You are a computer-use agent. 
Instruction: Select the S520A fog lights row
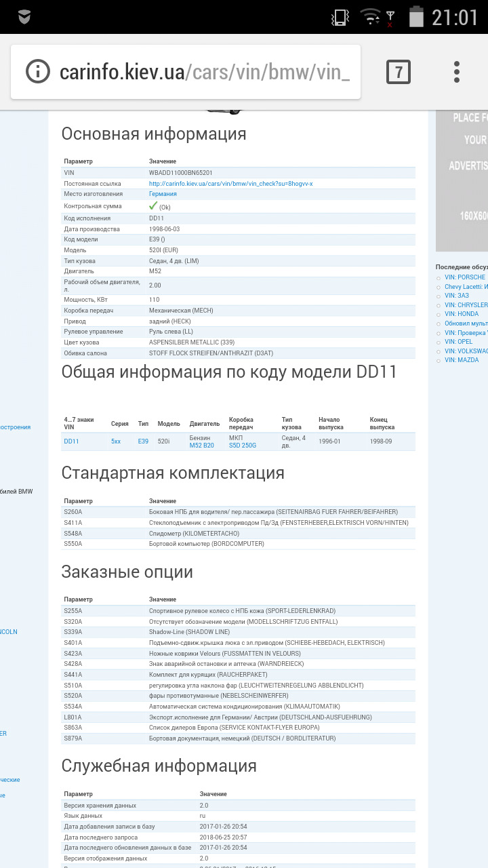(x=238, y=696)
